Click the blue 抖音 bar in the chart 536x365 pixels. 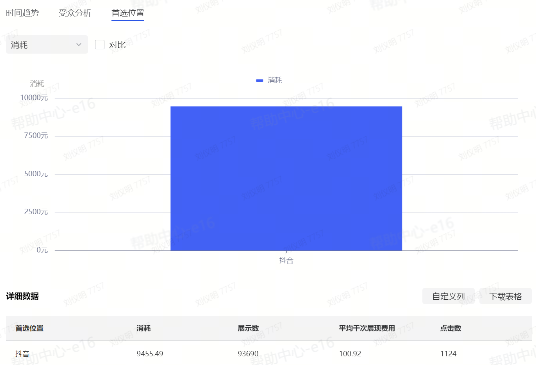[286, 178]
